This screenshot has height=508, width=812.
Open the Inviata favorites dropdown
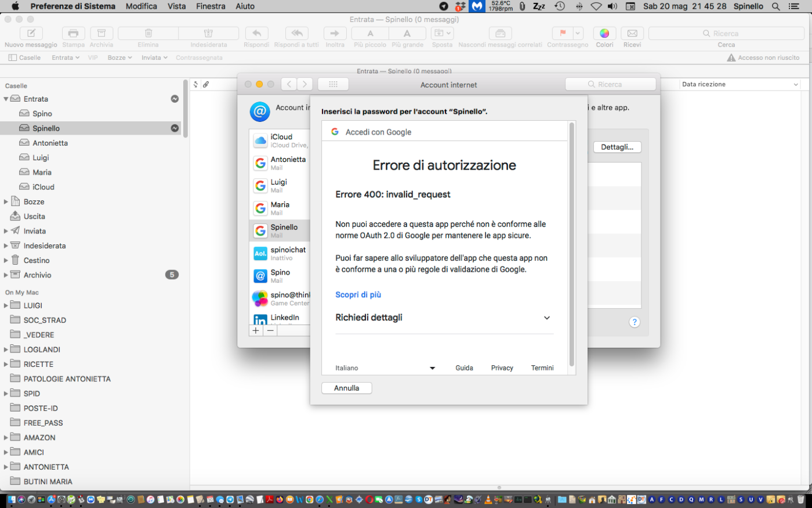(x=155, y=57)
